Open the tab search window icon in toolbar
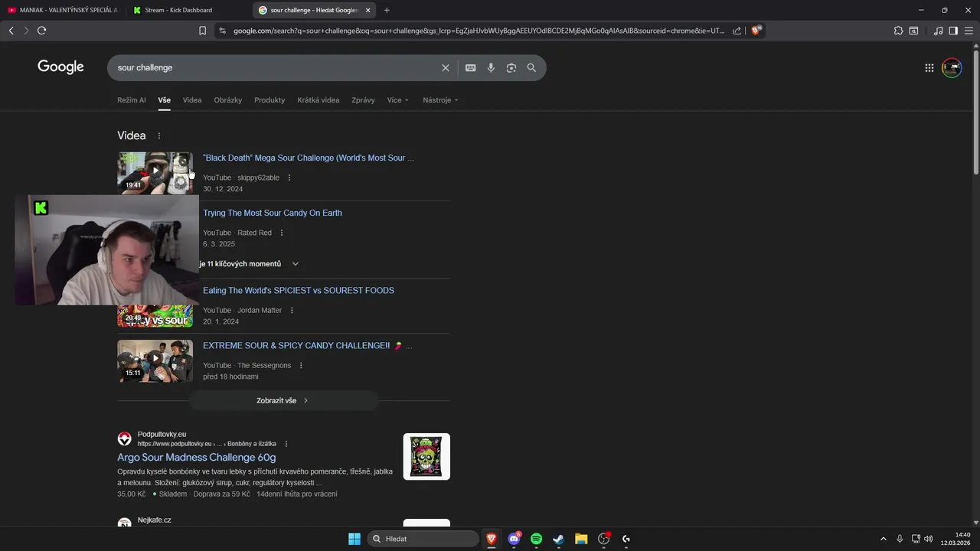This screenshot has width=980, height=551. click(913, 31)
